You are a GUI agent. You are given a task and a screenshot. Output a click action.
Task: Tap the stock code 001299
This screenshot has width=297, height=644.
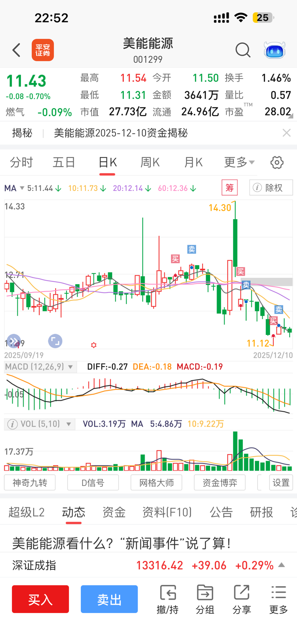[148, 59]
